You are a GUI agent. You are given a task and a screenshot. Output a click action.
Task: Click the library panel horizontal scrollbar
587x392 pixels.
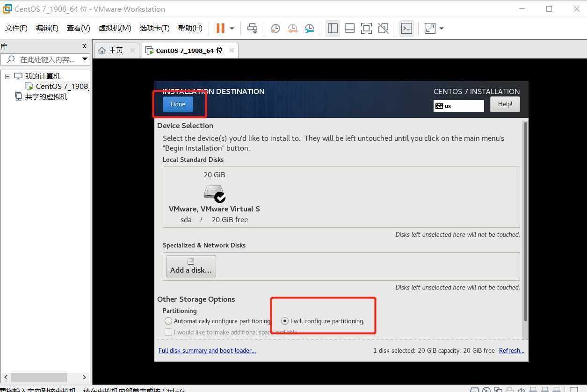click(x=39, y=377)
